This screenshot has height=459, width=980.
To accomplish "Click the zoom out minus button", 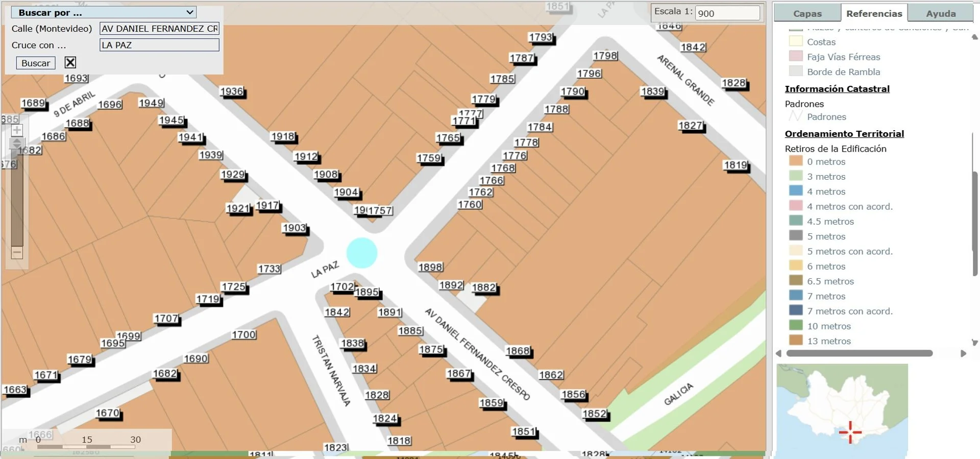I will 17,253.
